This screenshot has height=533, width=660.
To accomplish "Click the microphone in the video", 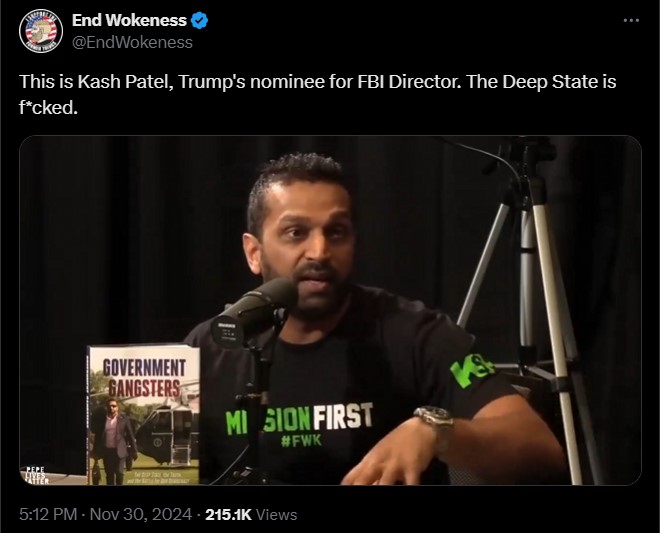I will click(x=253, y=312).
